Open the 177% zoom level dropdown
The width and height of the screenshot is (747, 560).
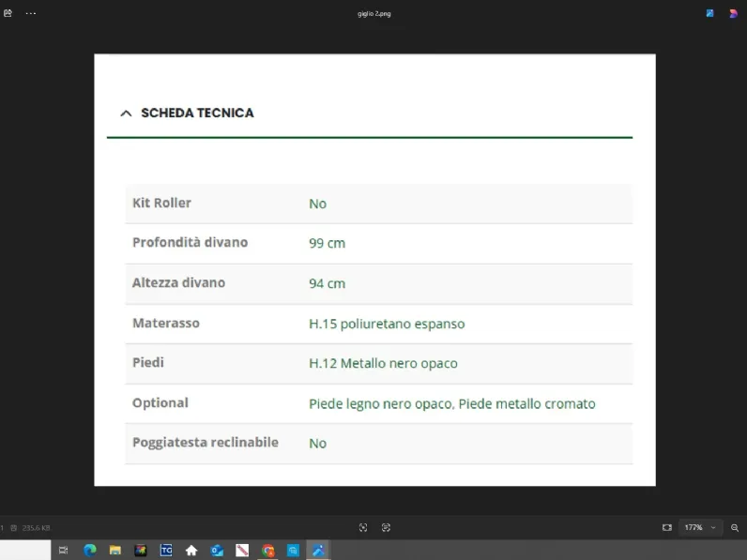[x=700, y=527]
